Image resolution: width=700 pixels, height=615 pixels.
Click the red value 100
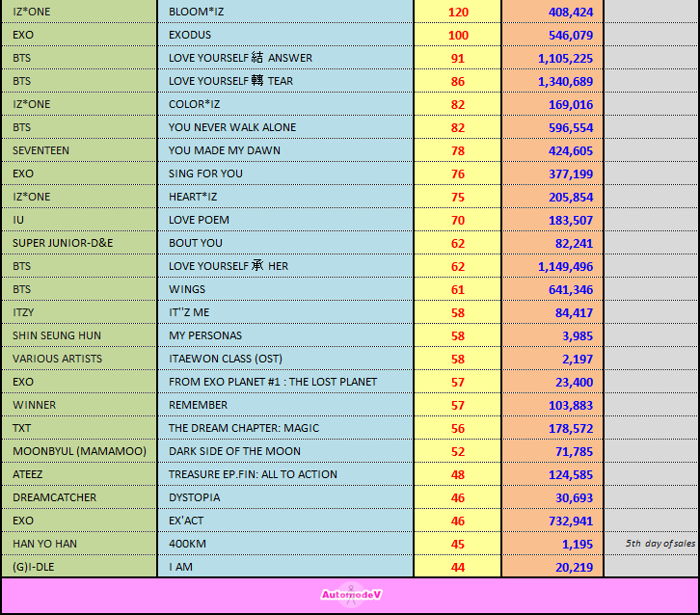pyautogui.click(x=458, y=36)
